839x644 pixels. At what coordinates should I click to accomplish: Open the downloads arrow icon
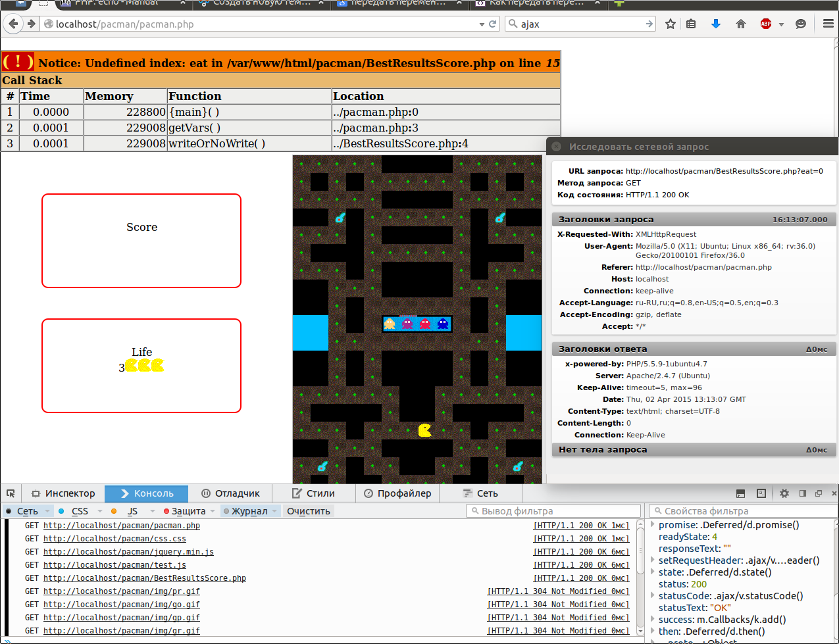[716, 24]
